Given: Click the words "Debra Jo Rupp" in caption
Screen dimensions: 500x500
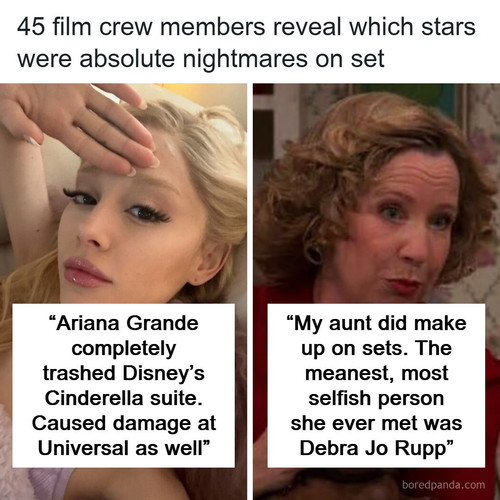Looking at the screenshot, I should tap(373, 448).
